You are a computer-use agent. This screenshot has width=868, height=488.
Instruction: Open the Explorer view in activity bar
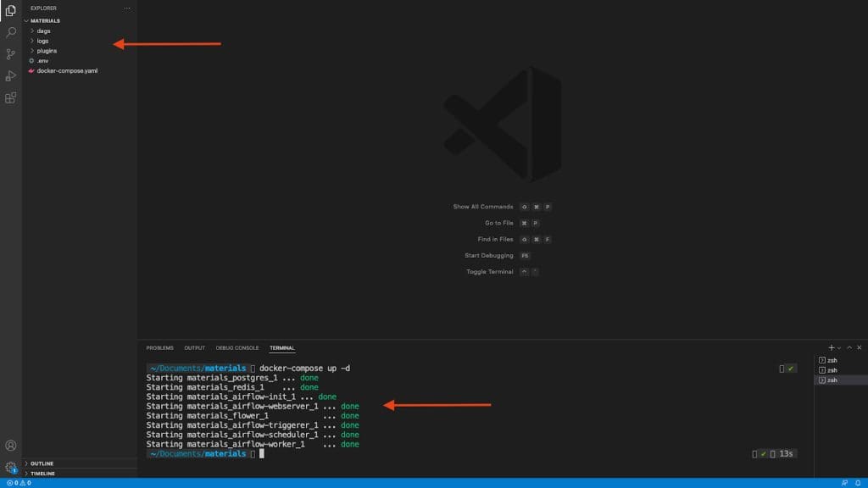pos(11,11)
